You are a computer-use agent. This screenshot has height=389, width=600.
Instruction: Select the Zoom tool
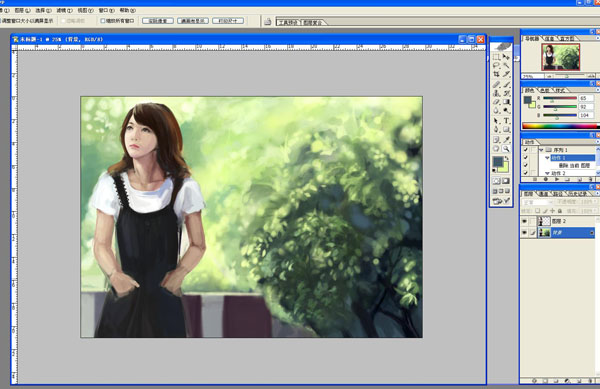pyautogui.click(x=506, y=148)
